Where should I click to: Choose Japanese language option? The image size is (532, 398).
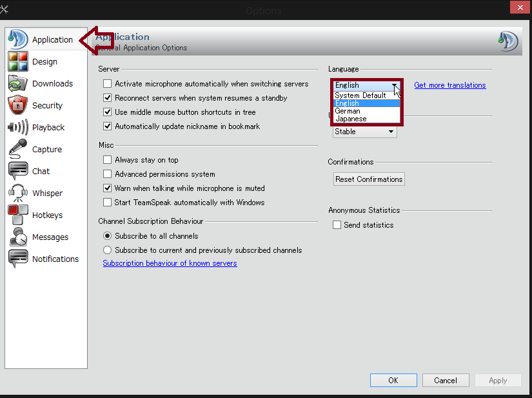coord(366,119)
